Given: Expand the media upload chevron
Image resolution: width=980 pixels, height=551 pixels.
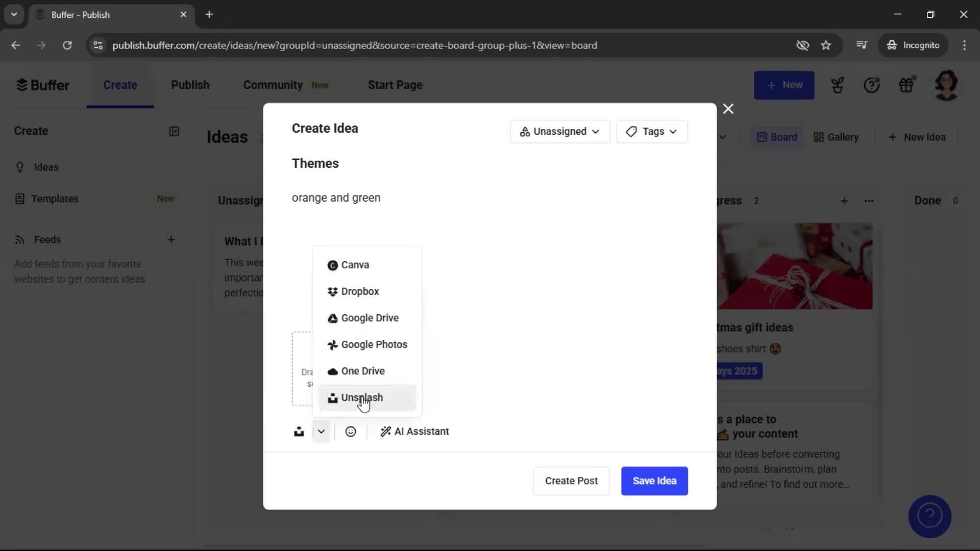Looking at the screenshot, I should (x=321, y=431).
